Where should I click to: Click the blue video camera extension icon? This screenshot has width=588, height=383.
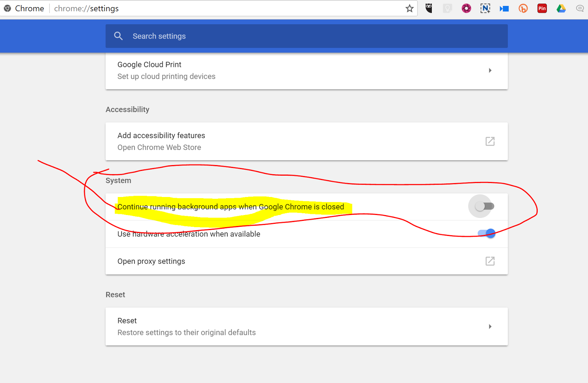(x=504, y=8)
